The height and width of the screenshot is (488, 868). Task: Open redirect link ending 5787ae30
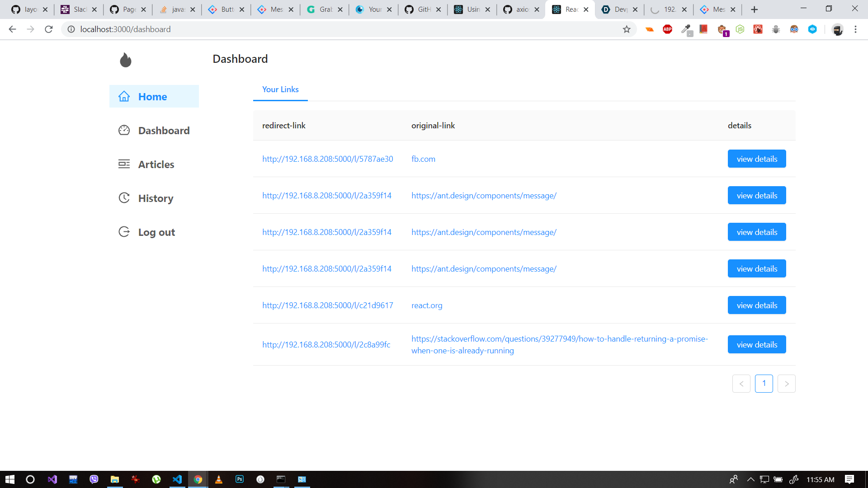click(x=327, y=159)
